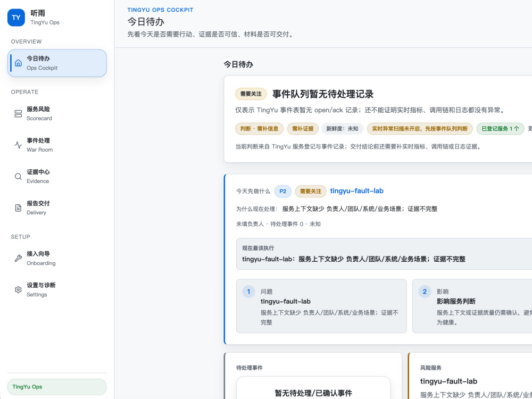Image resolution: width=532 pixels, height=399 pixels.
Task: Open 证据中心 Evidence
Action: (x=57, y=177)
